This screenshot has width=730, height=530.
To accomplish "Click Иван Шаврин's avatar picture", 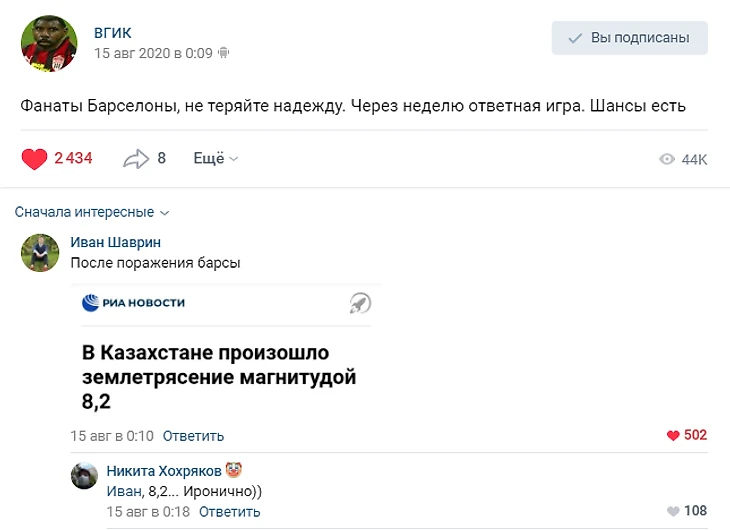I will 40,253.
